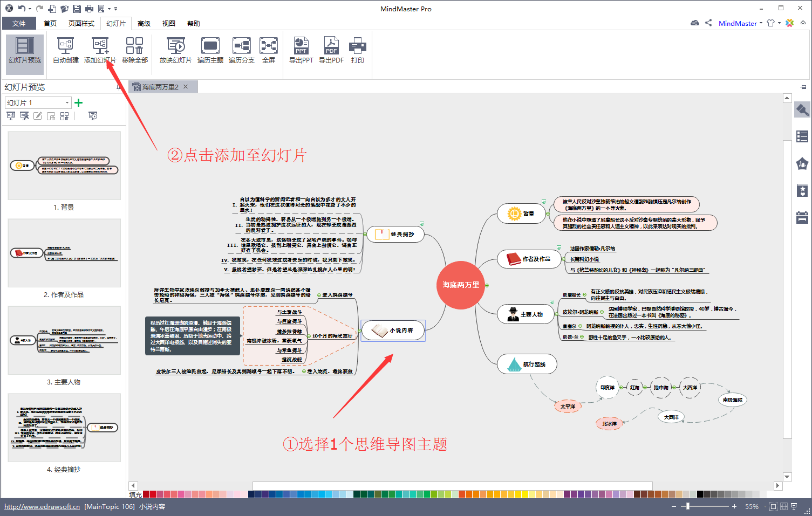This screenshot has height=516, width=812.
Task: Click the share icon beside MindMaster
Action: coord(708,23)
